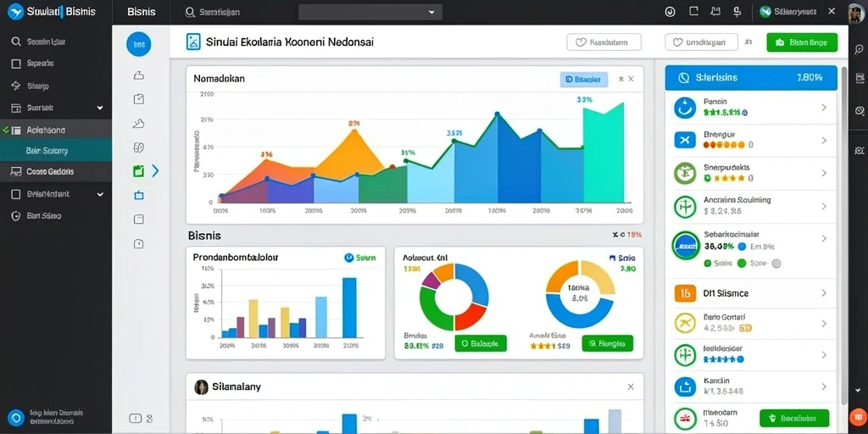Click the orange tile icon beside Dl Sismce
868x434 pixels.
tap(684, 293)
